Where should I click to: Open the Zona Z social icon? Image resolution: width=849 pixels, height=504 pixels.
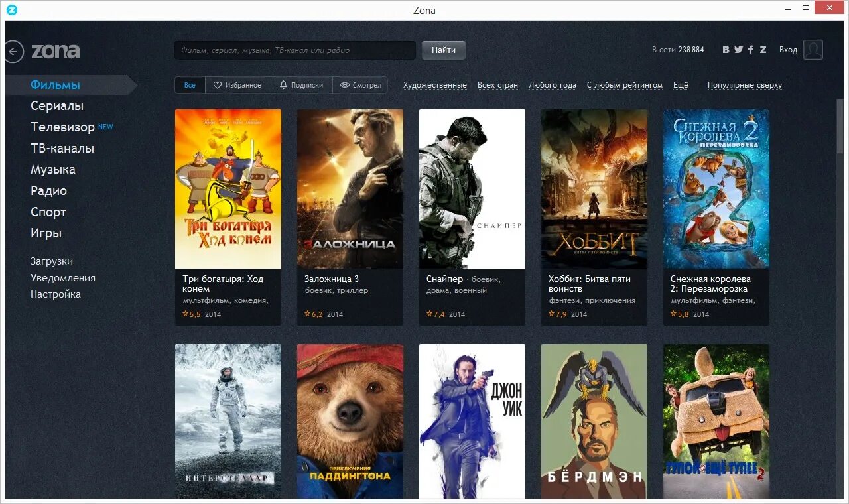pos(763,50)
